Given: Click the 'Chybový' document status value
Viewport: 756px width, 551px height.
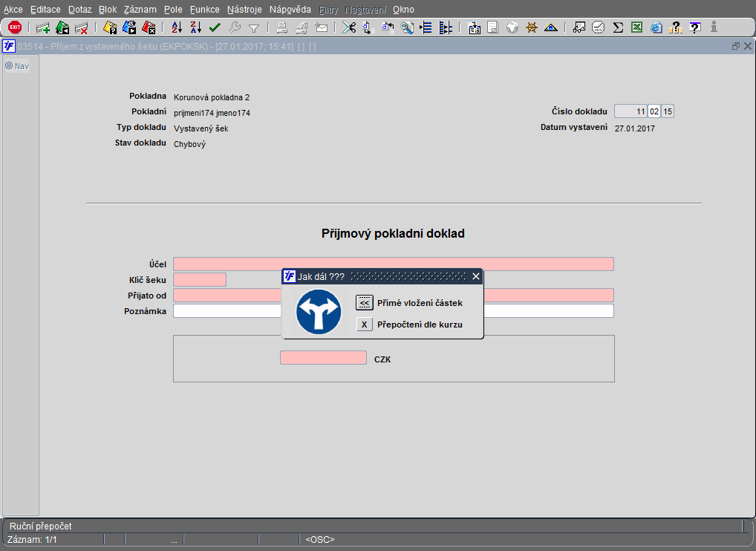Looking at the screenshot, I should [189, 144].
